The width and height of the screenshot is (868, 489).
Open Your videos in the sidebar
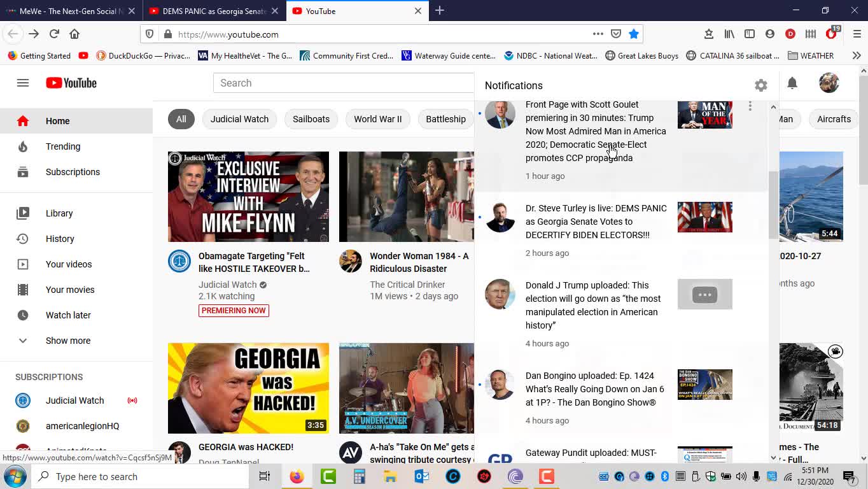[76, 264]
